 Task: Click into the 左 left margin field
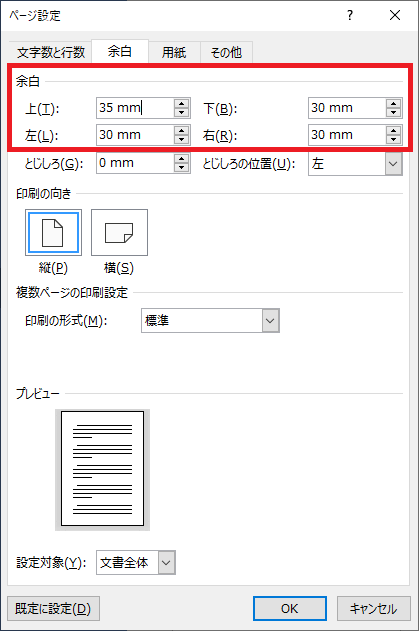(135, 135)
